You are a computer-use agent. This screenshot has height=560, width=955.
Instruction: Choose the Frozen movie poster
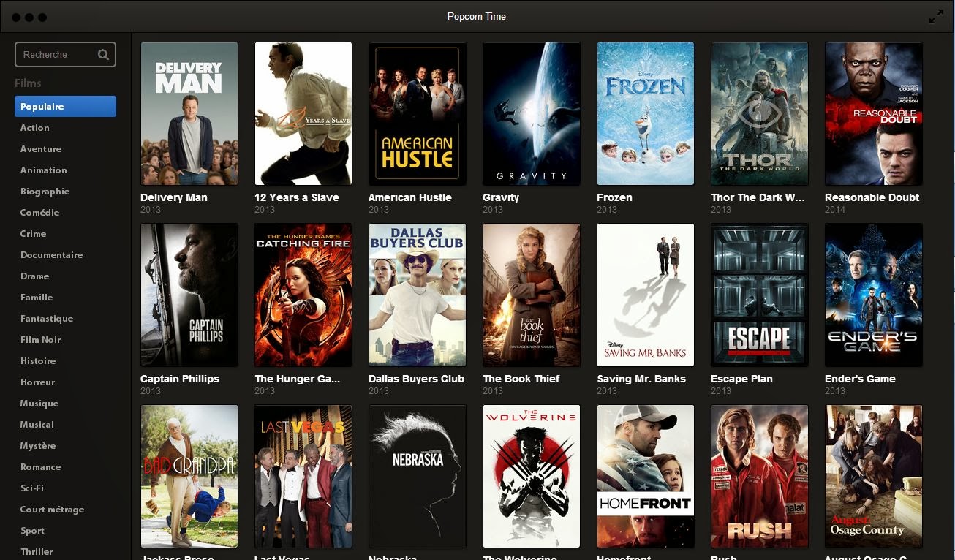pyautogui.click(x=646, y=113)
